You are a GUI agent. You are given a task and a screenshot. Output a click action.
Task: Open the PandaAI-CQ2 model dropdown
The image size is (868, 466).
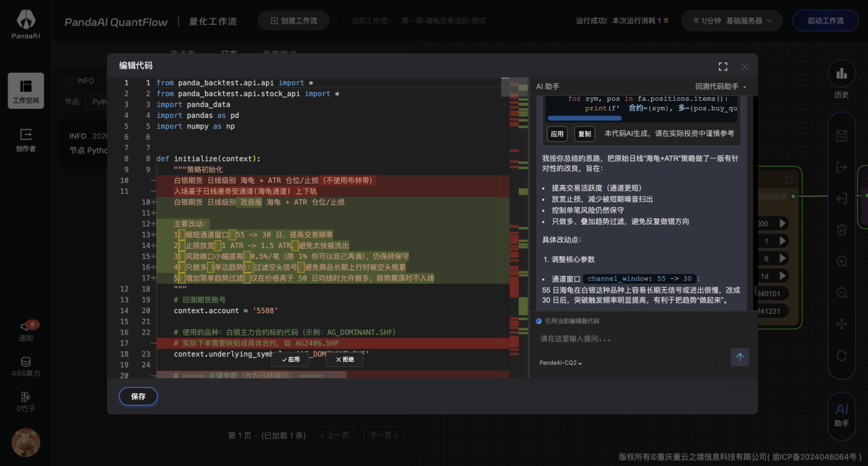[x=560, y=363]
